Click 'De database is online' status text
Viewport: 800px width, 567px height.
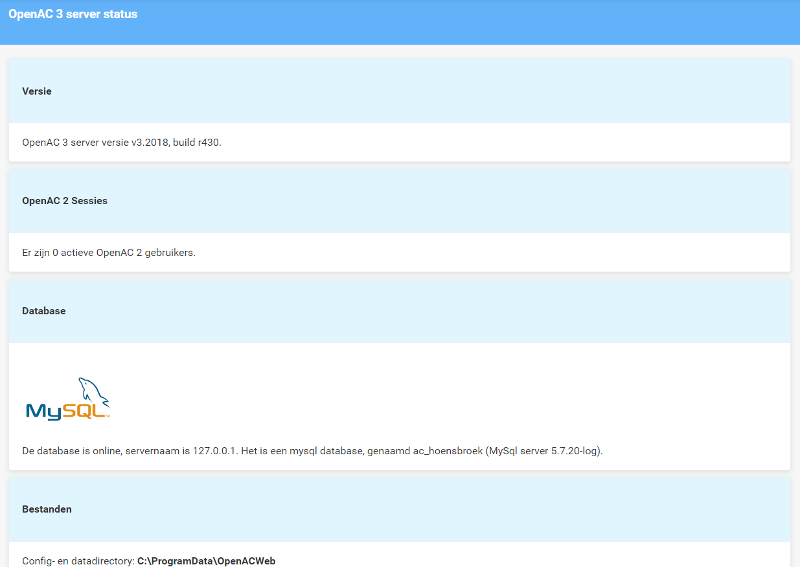click(x=71, y=451)
